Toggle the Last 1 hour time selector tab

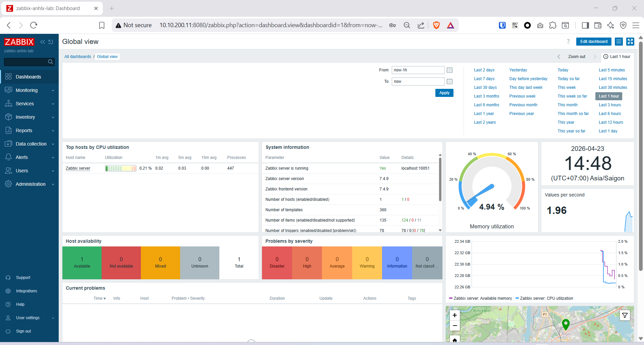[616, 57]
